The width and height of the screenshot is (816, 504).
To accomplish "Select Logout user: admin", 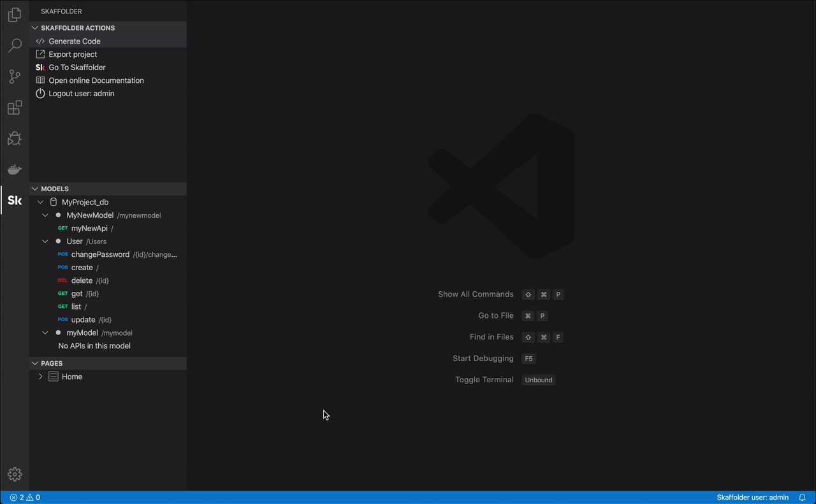I will pyautogui.click(x=82, y=94).
